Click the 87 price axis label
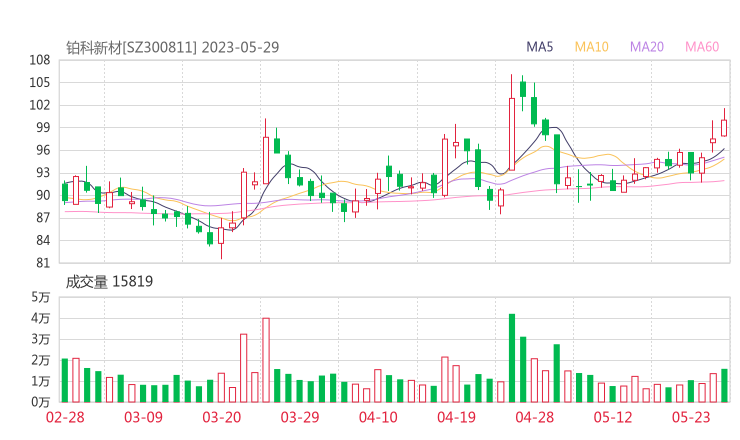The image size is (740, 440). [43, 218]
